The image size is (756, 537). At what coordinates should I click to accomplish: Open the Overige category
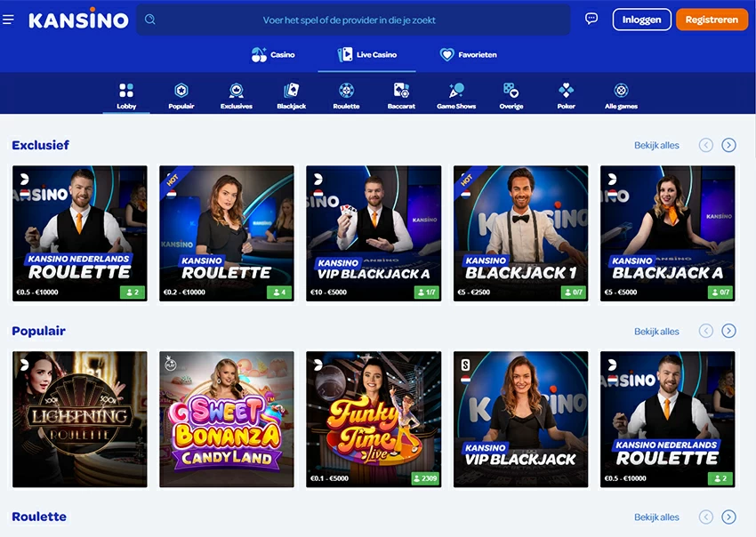511,93
